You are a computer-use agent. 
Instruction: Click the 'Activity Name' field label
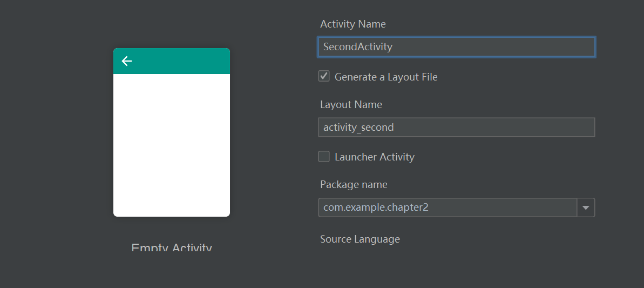pyautogui.click(x=353, y=24)
